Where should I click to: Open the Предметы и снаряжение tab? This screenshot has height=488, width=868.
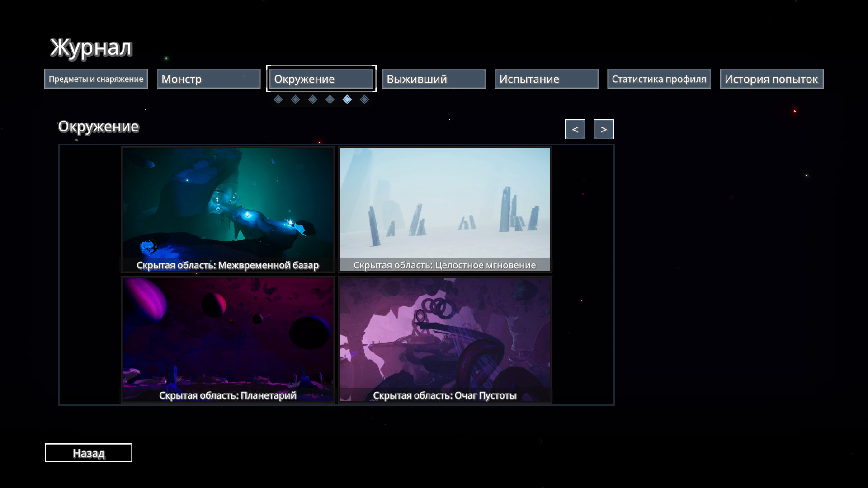pos(96,79)
